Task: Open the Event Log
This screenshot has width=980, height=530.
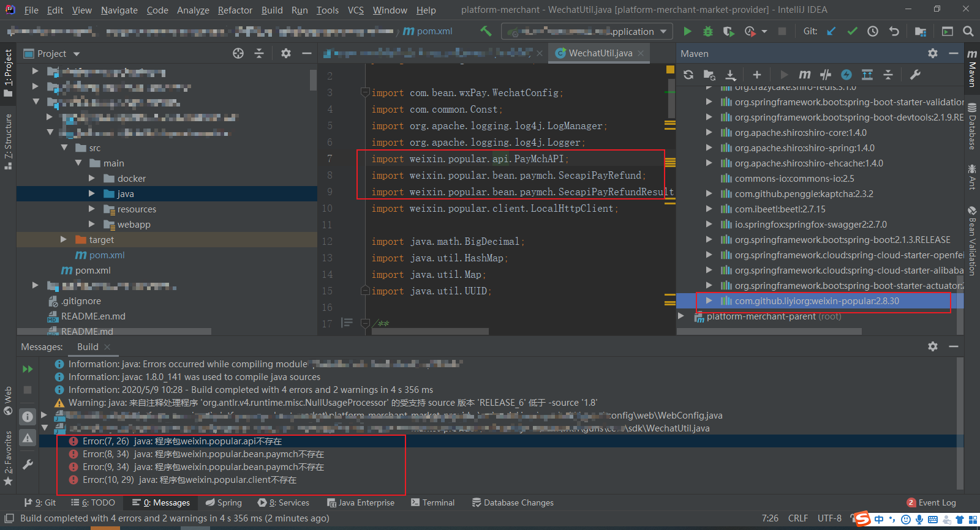Action: pos(931,502)
